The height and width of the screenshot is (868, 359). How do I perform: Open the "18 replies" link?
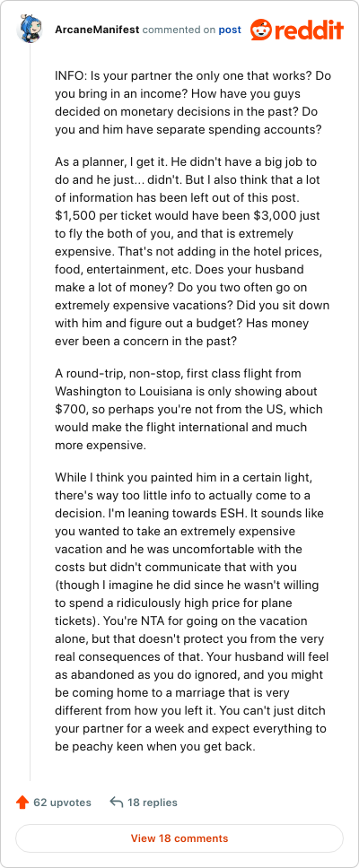pos(153,803)
